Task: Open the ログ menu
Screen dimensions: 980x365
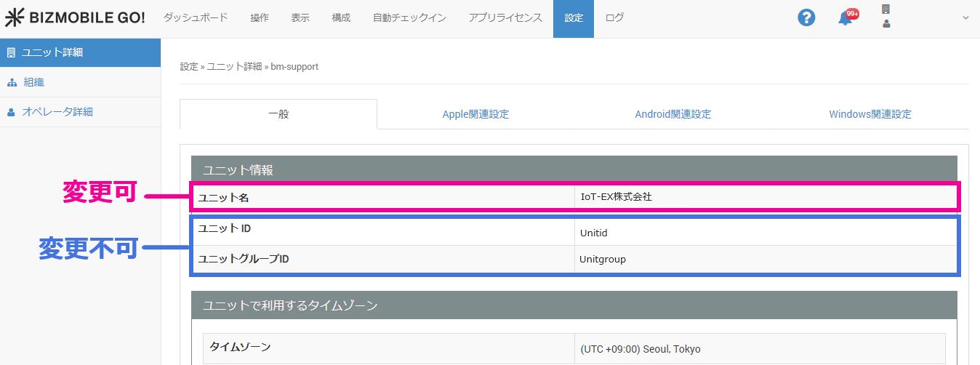Action: (x=614, y=18)
